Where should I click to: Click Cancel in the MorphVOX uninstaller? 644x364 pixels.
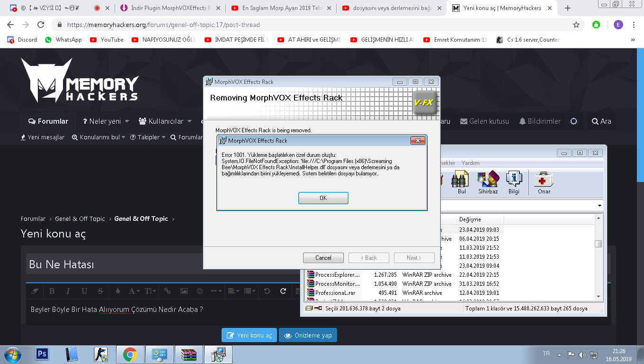point(323,258)
